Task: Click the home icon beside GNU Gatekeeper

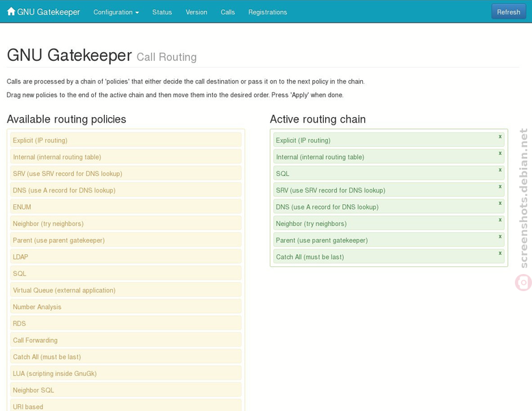Action: [x=11, y=12]
